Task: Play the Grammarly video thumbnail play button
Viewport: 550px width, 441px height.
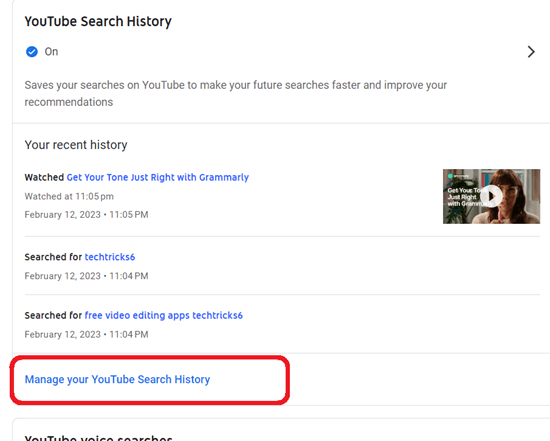Action: click(491, 196)
